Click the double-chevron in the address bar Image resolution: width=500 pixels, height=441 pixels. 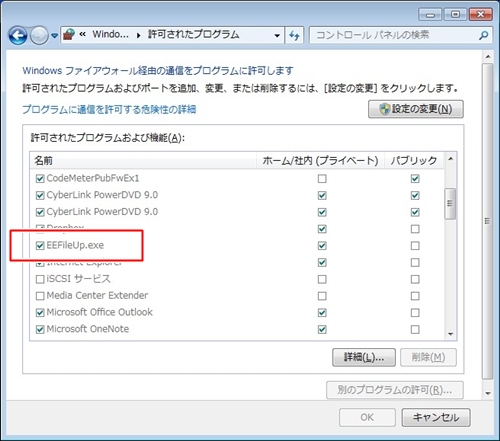(x=83, y=34)
